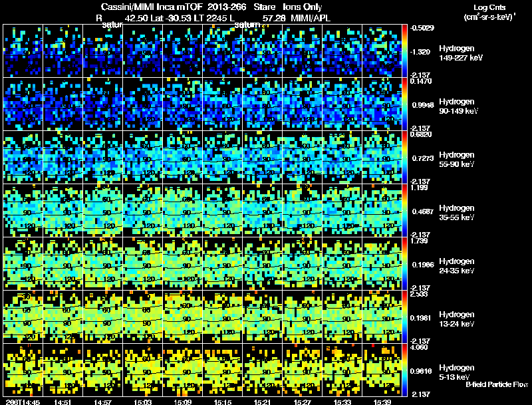Select the 'Hydrogen 90-149 keV' row label
Screen dimensions: 532x405
[x=459, y=106]
